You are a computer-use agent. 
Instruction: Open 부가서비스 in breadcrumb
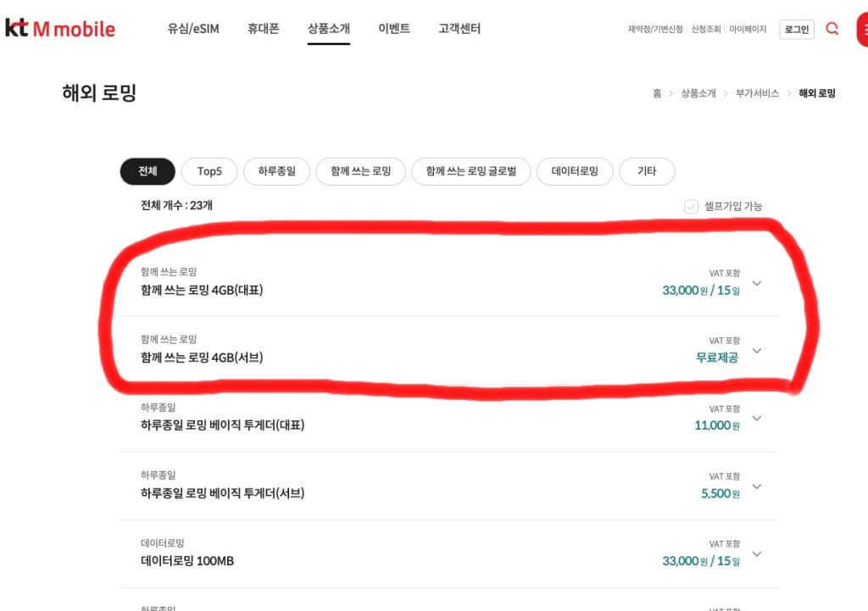[x=757, y=93]
